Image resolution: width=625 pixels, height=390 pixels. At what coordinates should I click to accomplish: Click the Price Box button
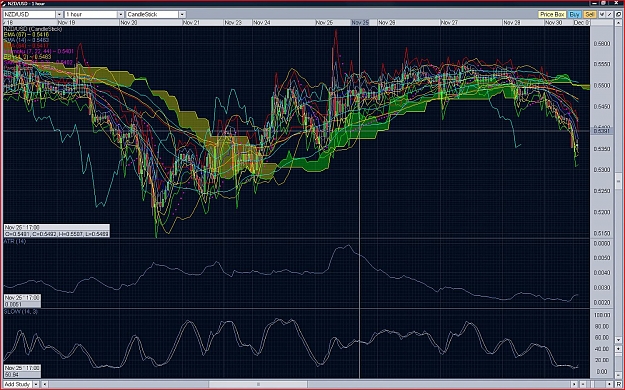(552, 14)
